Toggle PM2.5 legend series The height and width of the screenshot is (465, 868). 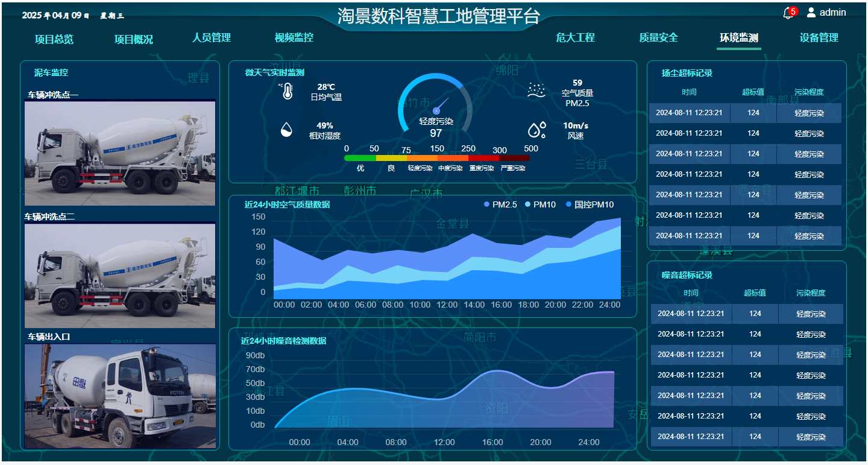(500, 205)
